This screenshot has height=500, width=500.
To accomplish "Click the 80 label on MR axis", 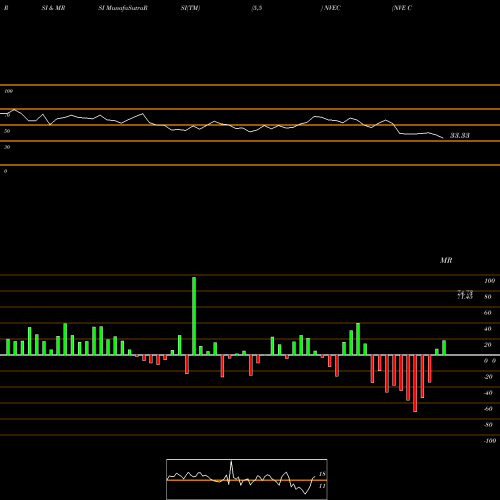I will point(488,297).
